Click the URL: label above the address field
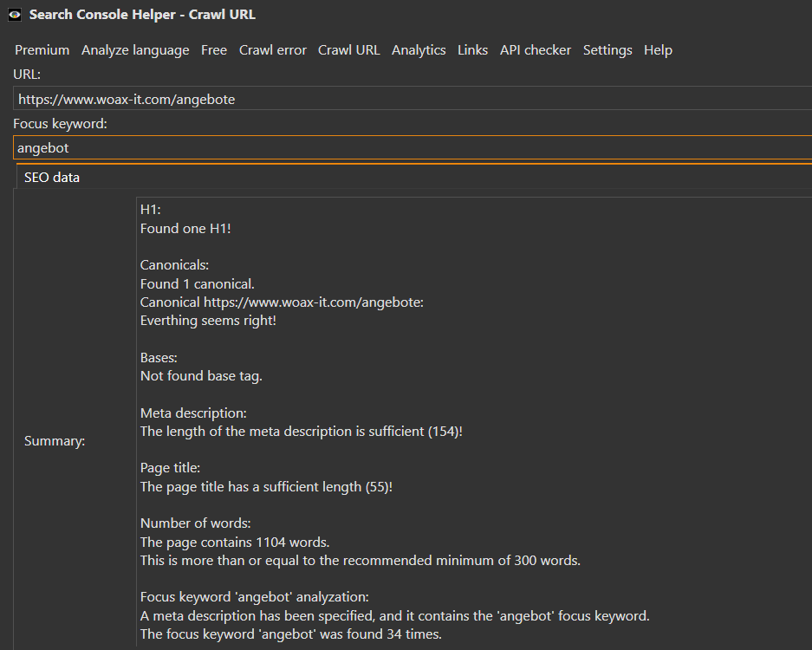Image resolution: width=812 pixels, height=650 pixels. [x=26, y=74]
